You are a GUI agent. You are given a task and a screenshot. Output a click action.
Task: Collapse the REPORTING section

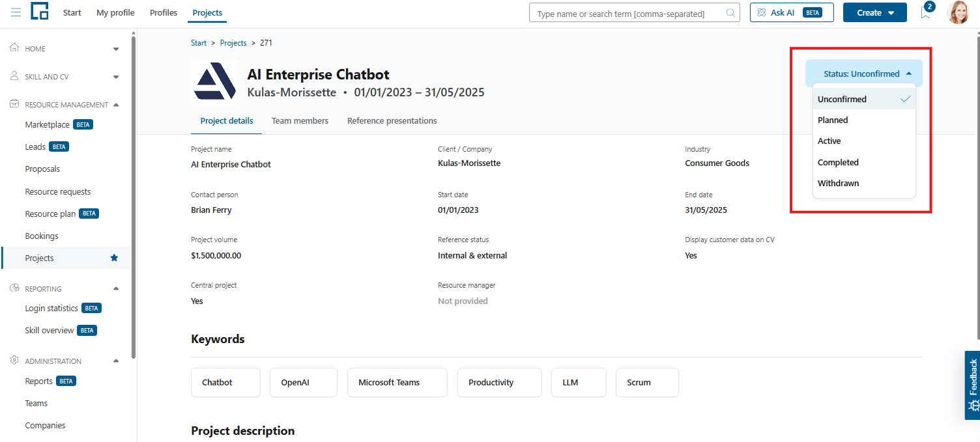[x=116, y=289]
